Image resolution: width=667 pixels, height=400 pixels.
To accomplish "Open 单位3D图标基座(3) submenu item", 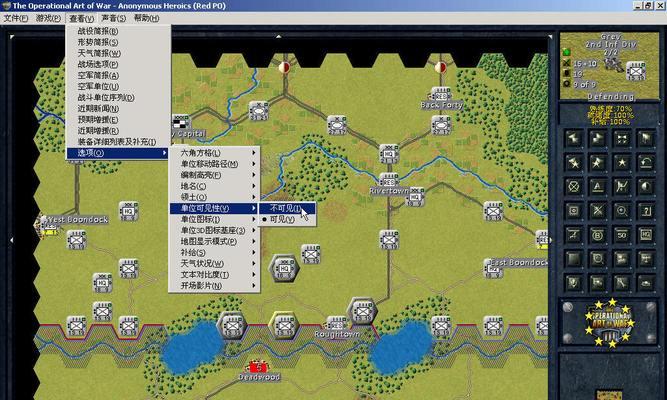I will tap(214, 230).
